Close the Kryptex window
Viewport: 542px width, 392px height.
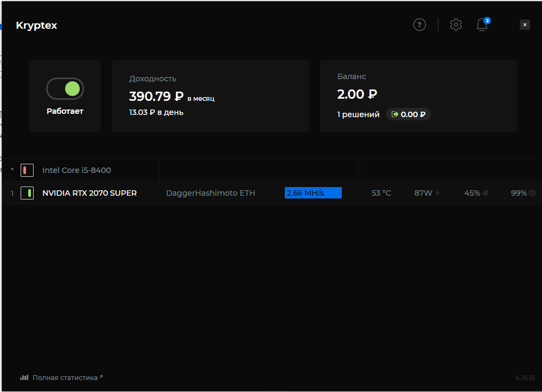pos(525,24)
